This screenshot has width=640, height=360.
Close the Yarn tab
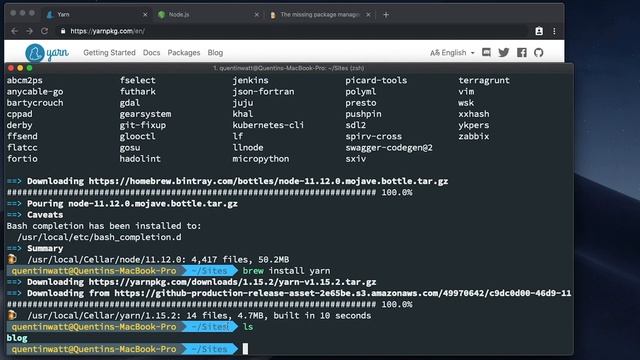(x=145, y=15)
